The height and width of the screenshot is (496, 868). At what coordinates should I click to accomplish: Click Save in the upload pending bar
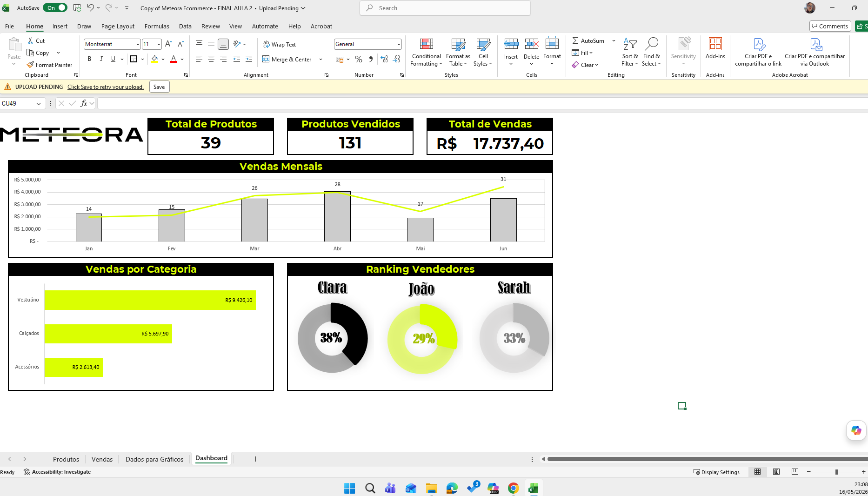click(x=159, y=87)
